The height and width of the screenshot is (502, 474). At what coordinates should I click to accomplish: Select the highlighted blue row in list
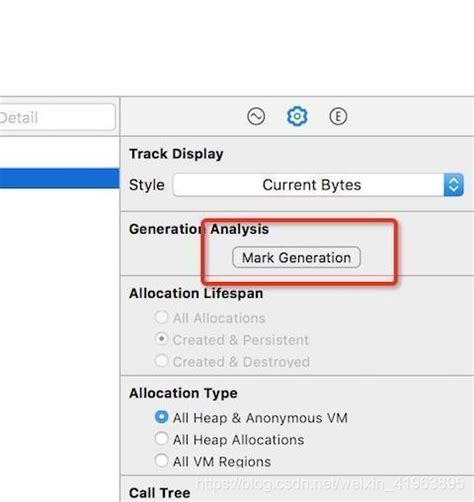pyautogui.click(x=59, y=178)
